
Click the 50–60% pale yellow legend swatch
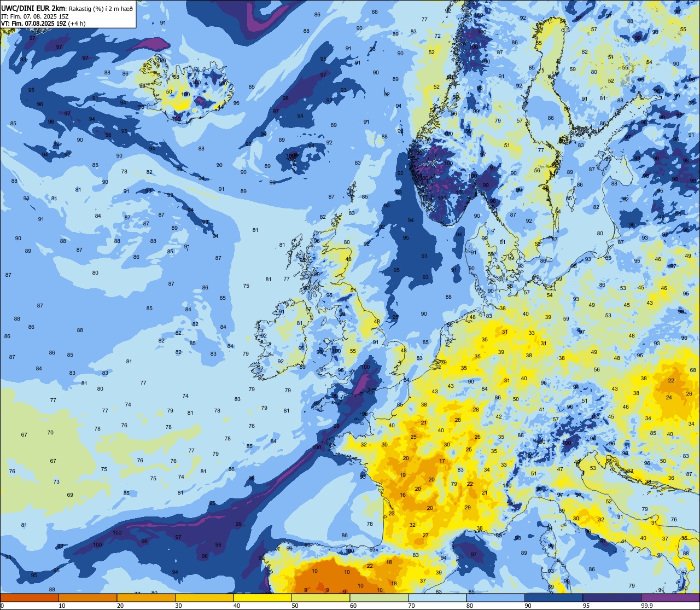tap(320, 597)
